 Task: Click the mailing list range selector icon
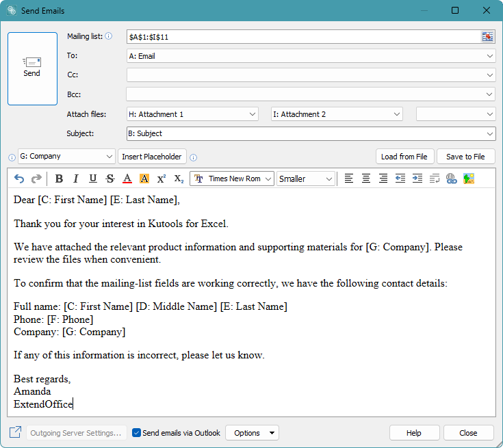tap(487, 36)
